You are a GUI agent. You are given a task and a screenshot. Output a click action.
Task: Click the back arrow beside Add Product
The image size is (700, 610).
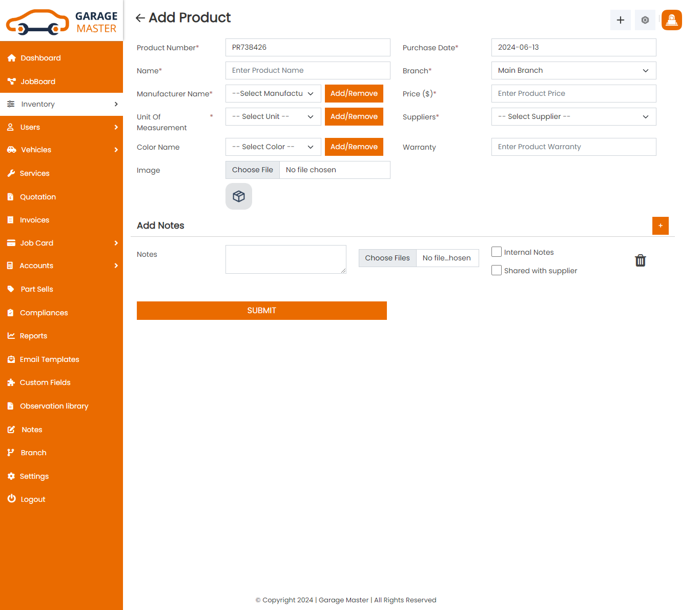[140, 18]
